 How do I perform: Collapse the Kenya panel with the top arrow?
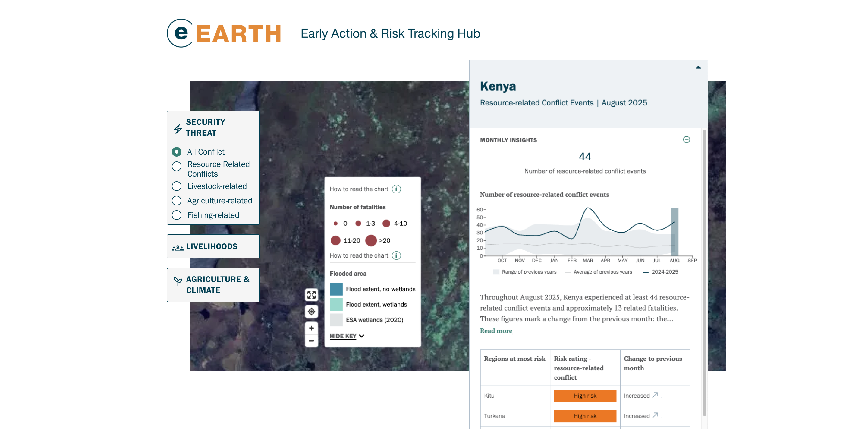[x=698, y=67]
